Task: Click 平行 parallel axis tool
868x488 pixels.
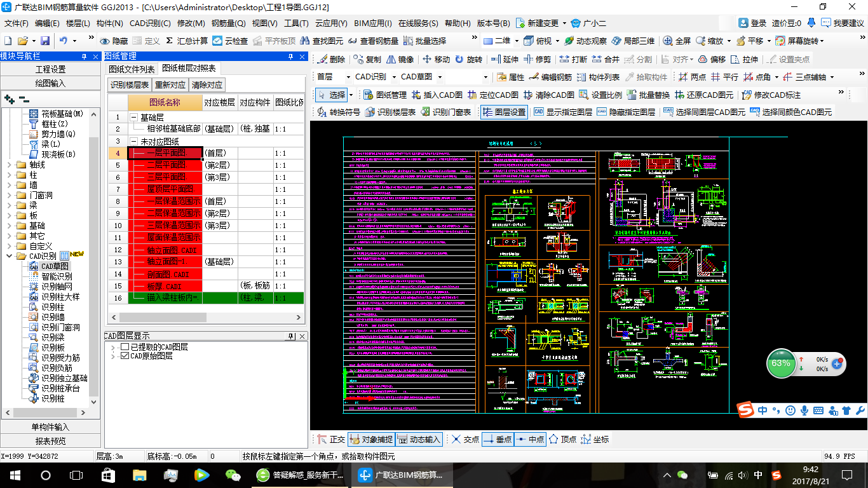Action: coord(724,77)
